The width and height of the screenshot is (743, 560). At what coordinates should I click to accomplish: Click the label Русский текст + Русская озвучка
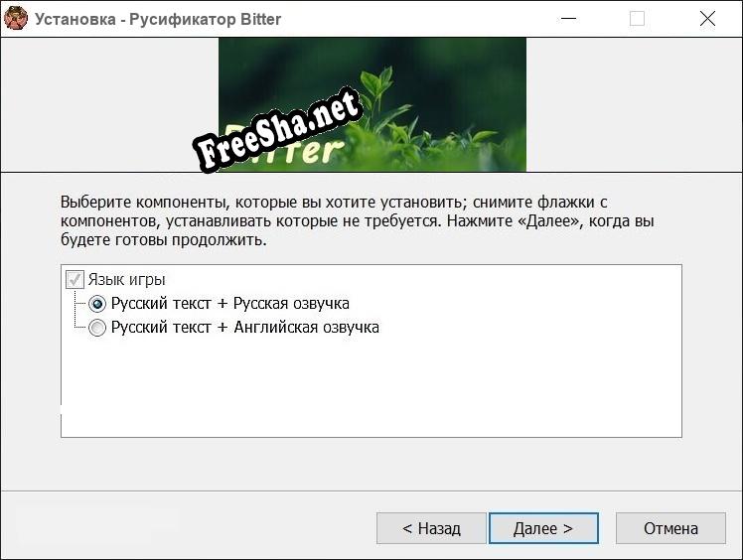(229, 304)
